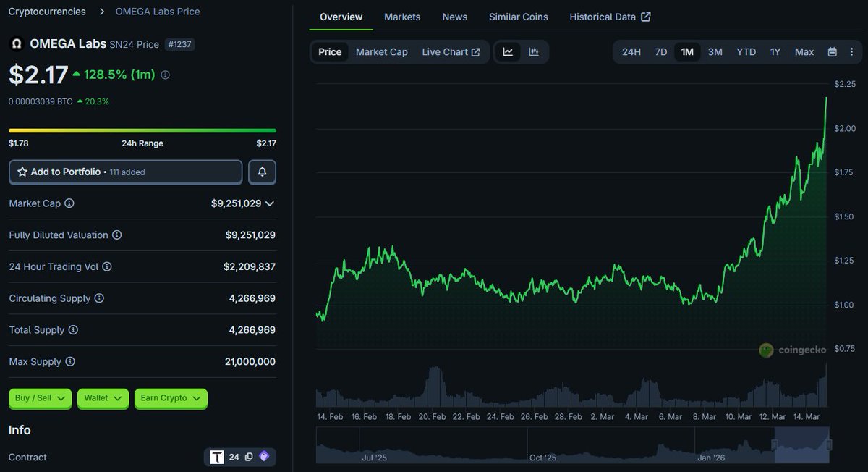This screenshot has height=472, width=868.
Task: Switch chart to Market Cap view
Action: click(x=382, y=52)
